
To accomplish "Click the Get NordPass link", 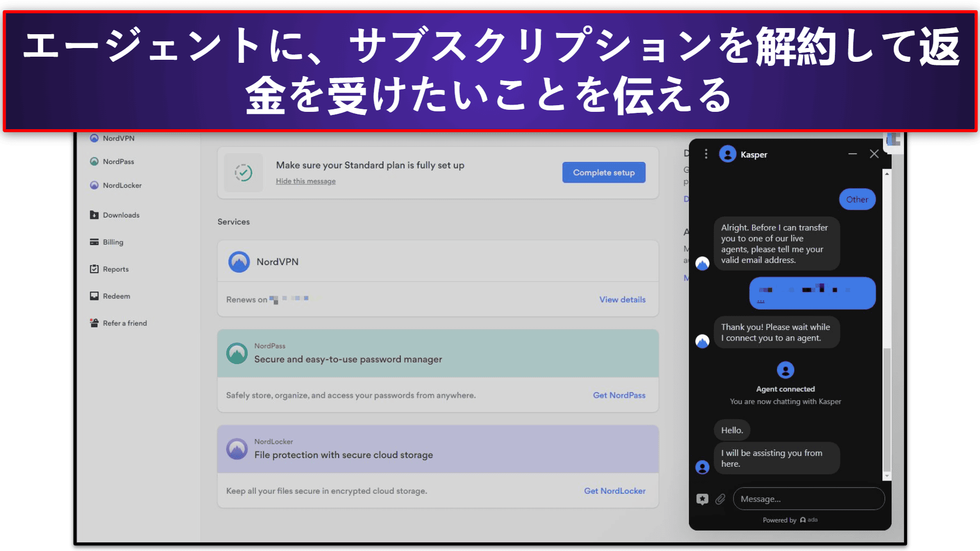I will [619, 395].
